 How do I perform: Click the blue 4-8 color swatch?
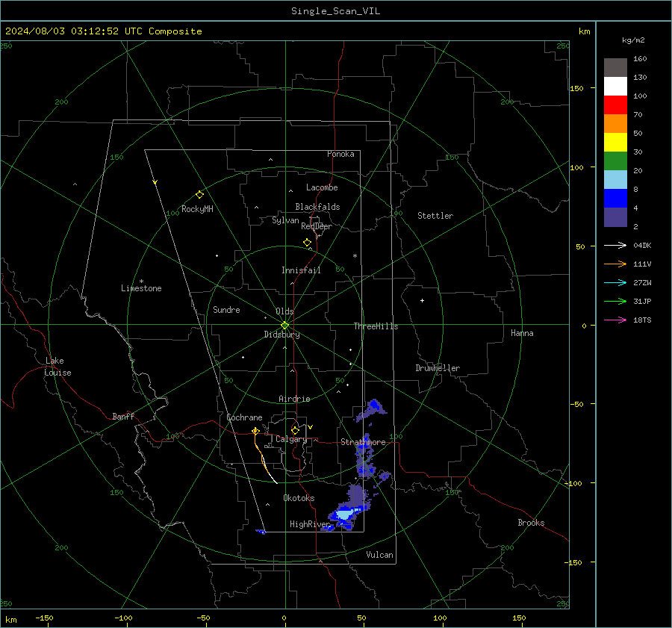(x=615, y=199)
